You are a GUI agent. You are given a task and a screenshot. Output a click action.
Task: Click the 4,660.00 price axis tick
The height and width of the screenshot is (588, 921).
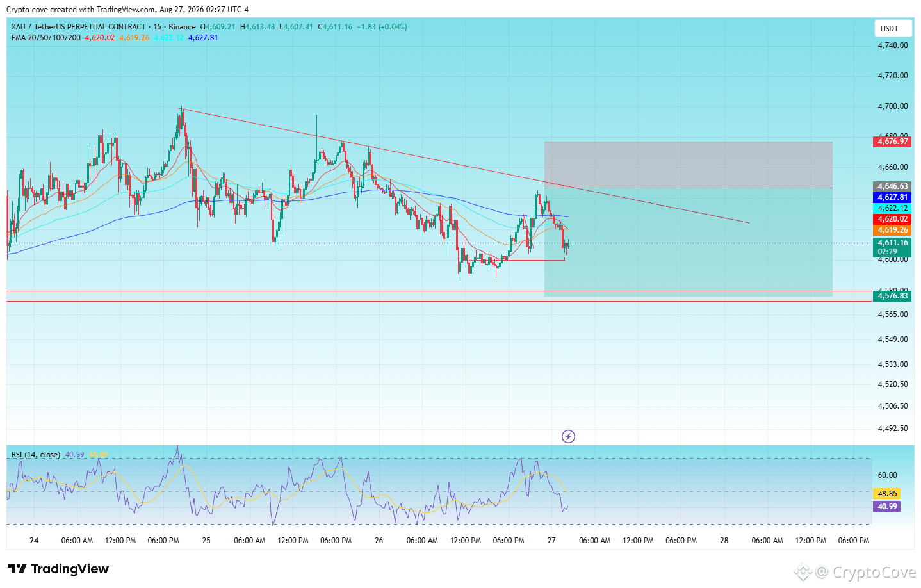[893, 167]
